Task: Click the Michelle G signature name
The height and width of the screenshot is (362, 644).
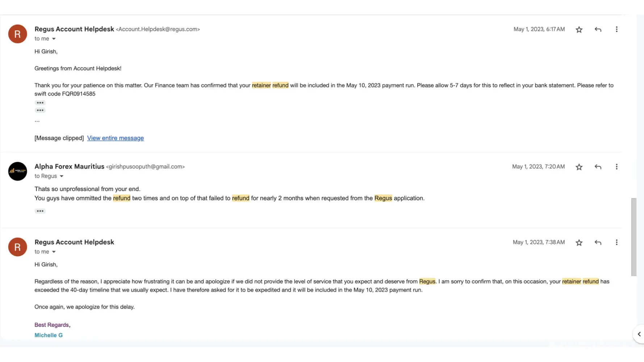Action: pos(49,335)
